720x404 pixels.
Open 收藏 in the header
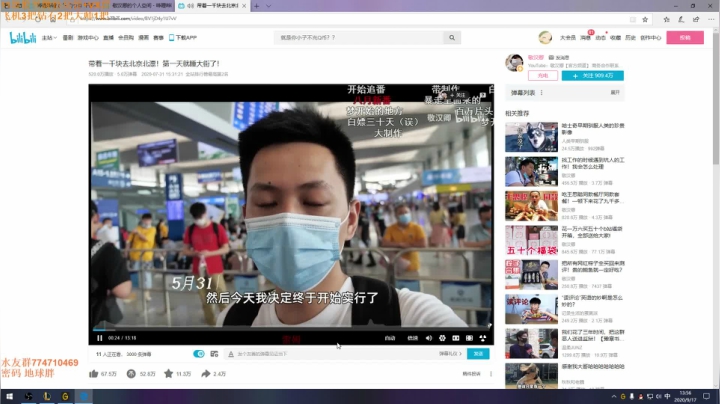click(x=616, y=38)
